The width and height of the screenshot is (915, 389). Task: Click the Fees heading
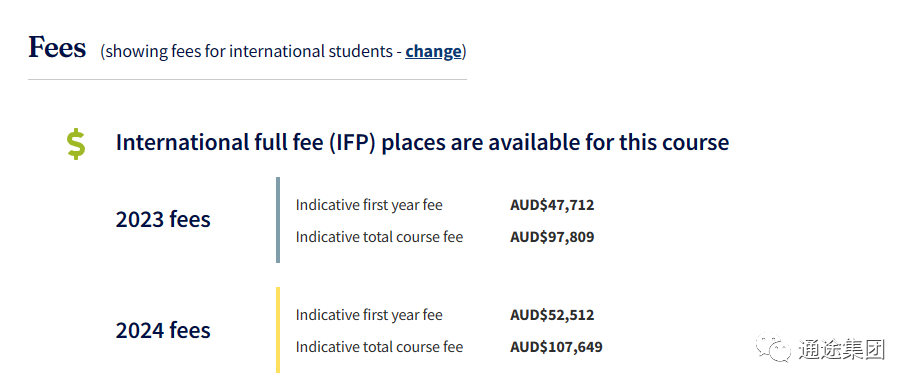[57, 47]
